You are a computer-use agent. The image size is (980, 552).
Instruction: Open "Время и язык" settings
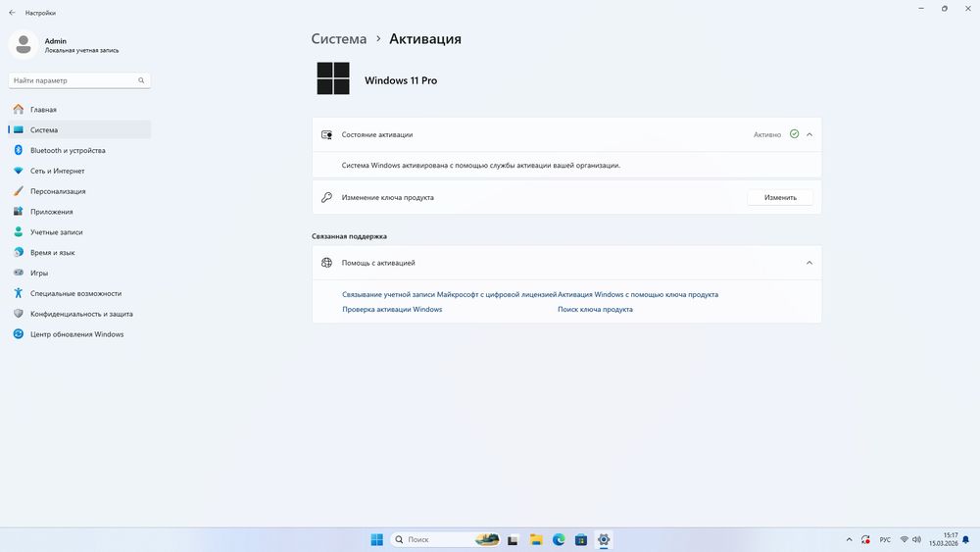tap(79, 253)
